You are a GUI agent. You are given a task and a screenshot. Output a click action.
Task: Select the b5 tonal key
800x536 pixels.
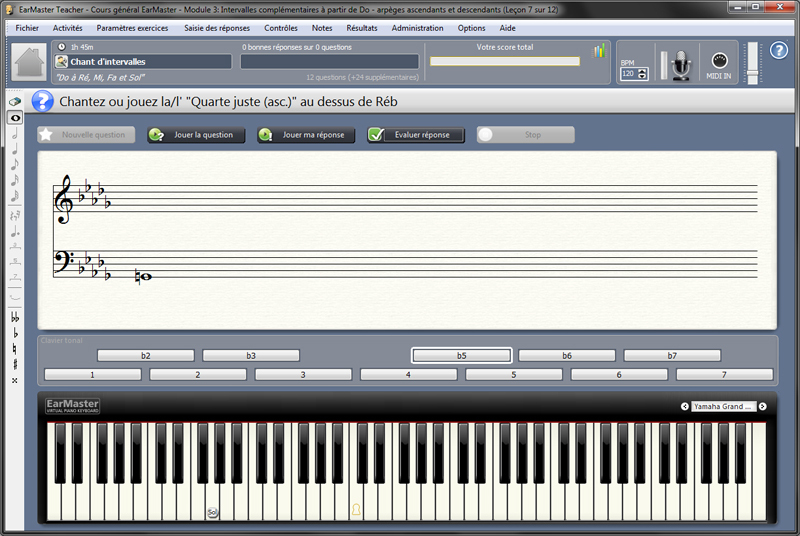click(462, 355)
